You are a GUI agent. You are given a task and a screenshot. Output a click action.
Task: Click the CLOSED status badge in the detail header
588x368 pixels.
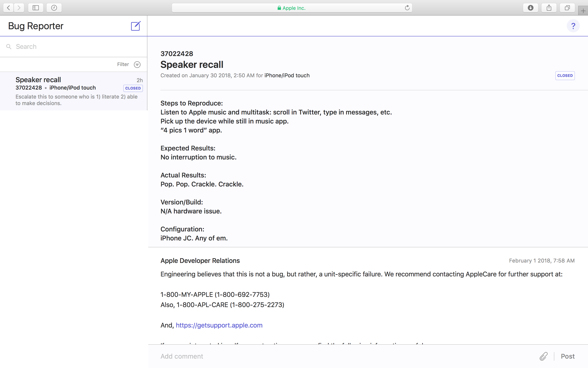coord(565,75)
